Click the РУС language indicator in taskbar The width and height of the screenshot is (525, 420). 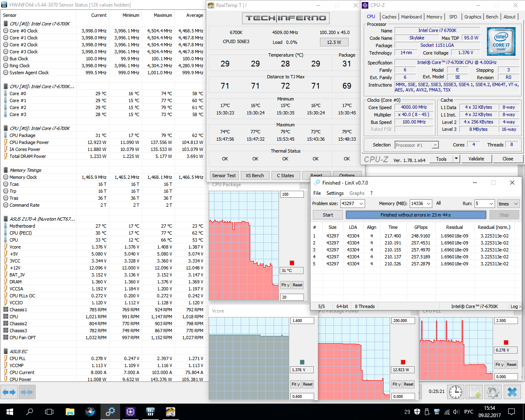469,412
